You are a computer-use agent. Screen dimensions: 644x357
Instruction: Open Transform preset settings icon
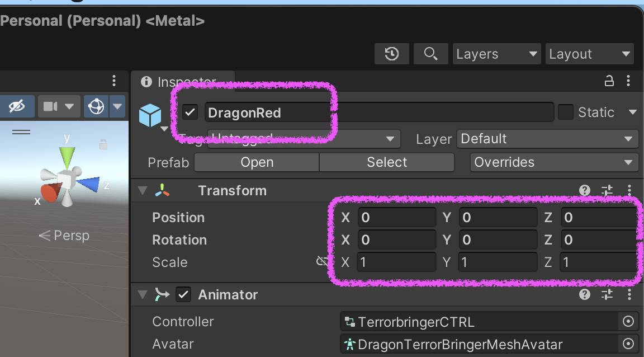coord(607,190)
